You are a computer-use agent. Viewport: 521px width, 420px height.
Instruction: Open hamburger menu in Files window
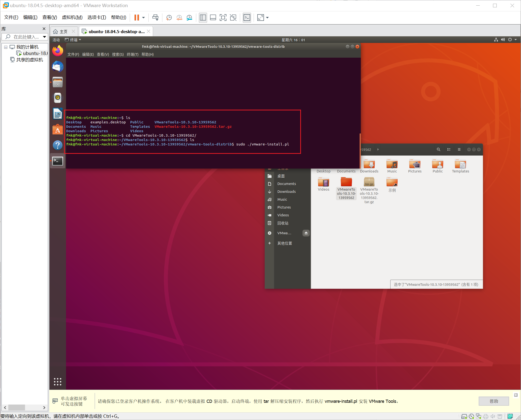459,149
